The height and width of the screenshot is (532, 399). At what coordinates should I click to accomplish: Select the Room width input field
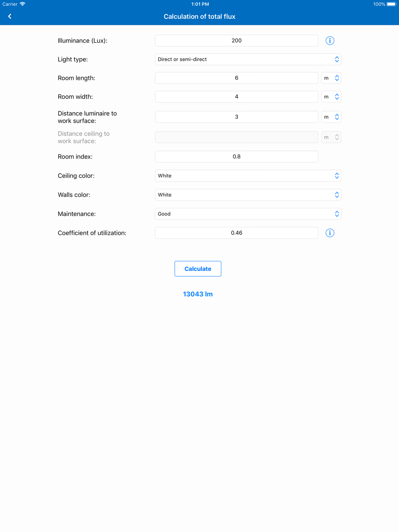237,97
